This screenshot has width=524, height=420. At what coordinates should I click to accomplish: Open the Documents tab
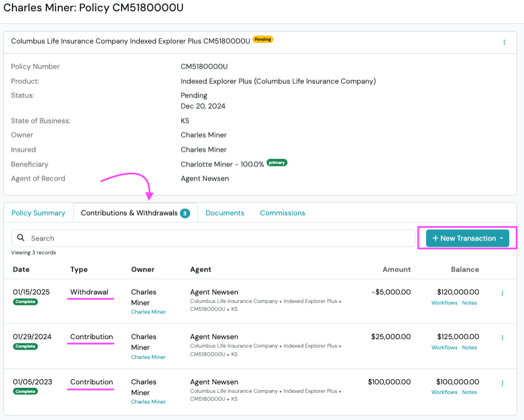click(x=225, y=213)
